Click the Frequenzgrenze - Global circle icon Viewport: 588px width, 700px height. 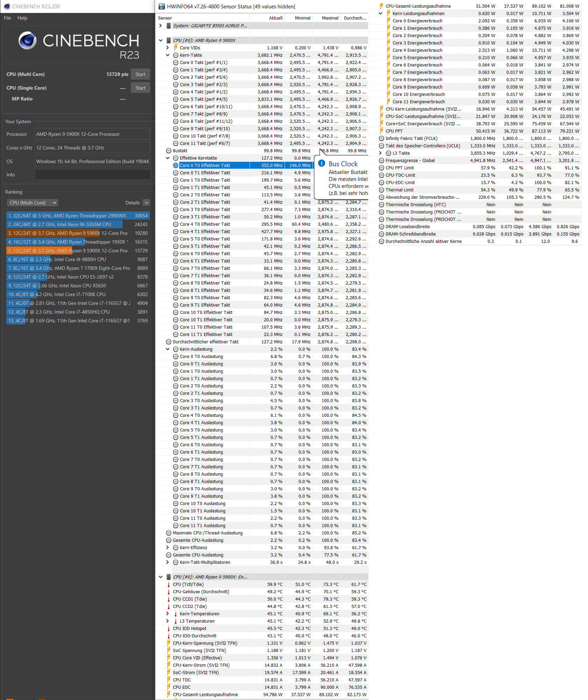click(x=381, y=160)
